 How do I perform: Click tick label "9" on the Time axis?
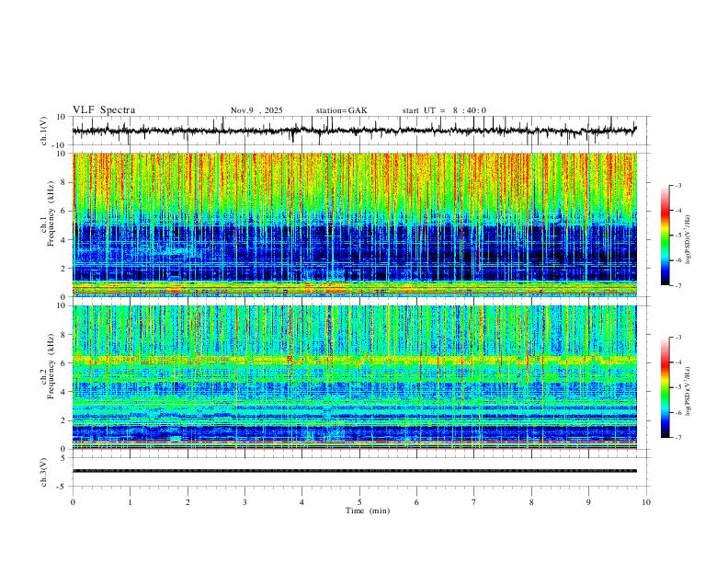click(588, 502)
